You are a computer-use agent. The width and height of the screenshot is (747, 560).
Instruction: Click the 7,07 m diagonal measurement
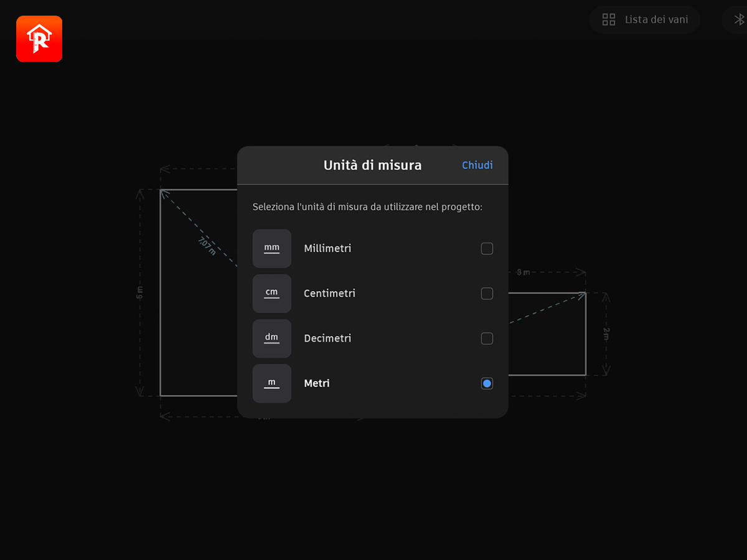coord(207,246)
